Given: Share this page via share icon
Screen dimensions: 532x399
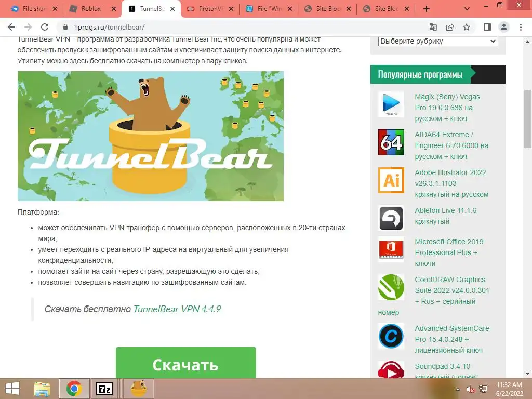Looking at the screenshot, I should point(450,27).
